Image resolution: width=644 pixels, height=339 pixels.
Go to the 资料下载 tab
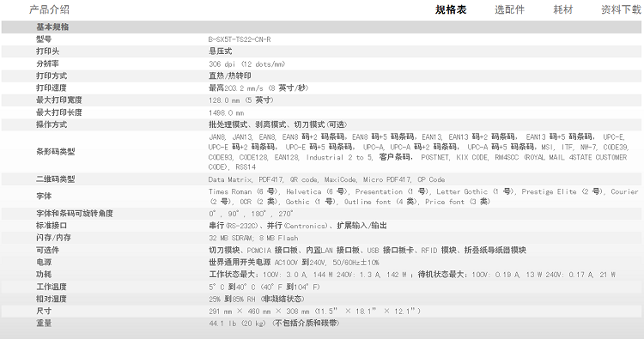621,9
